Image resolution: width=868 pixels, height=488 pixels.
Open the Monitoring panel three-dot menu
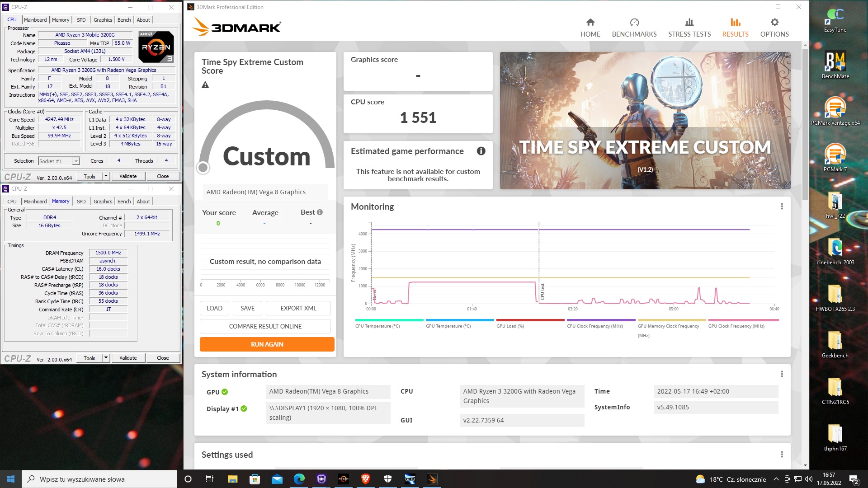782,206
